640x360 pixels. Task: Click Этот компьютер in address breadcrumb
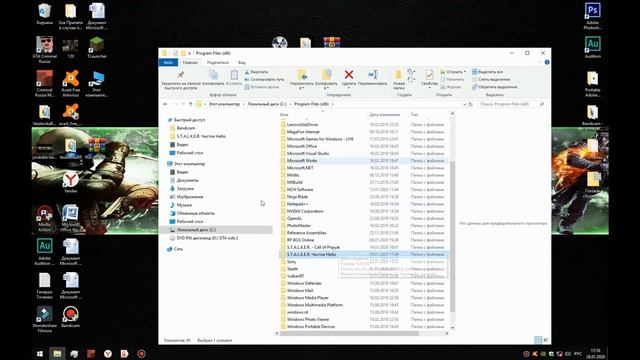coord(224,104)
